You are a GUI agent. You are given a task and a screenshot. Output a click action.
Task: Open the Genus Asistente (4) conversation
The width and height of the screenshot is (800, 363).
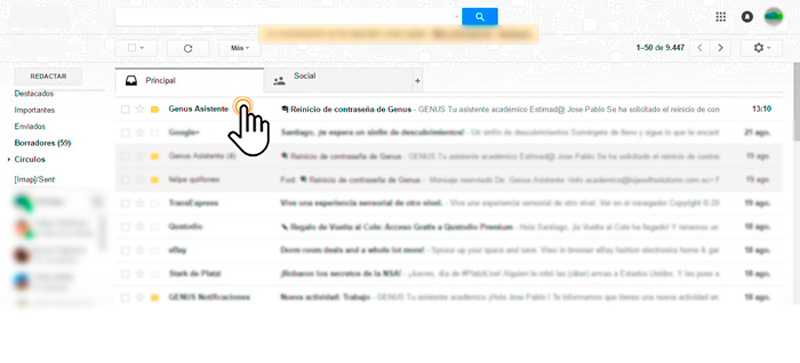tap(448, 156)
